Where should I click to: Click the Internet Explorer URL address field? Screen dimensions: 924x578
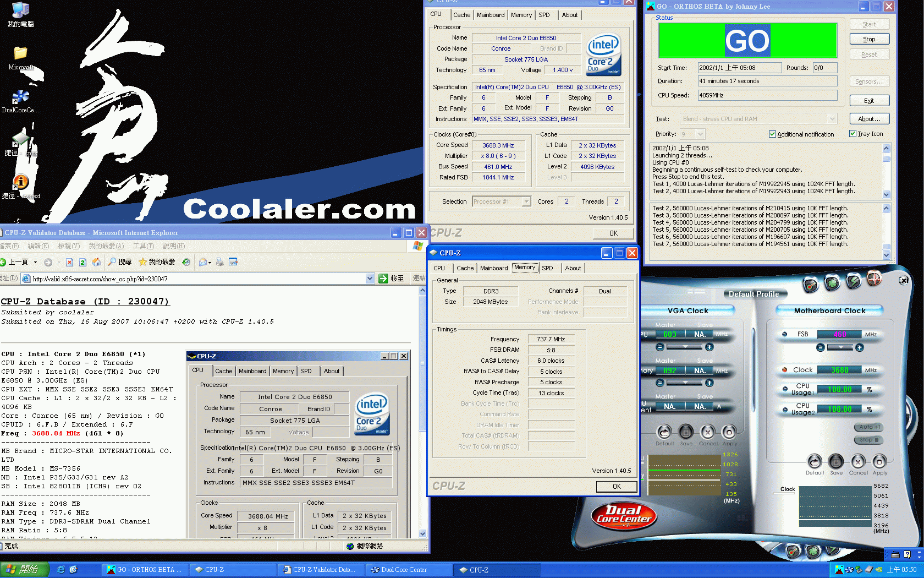point(199,279)
